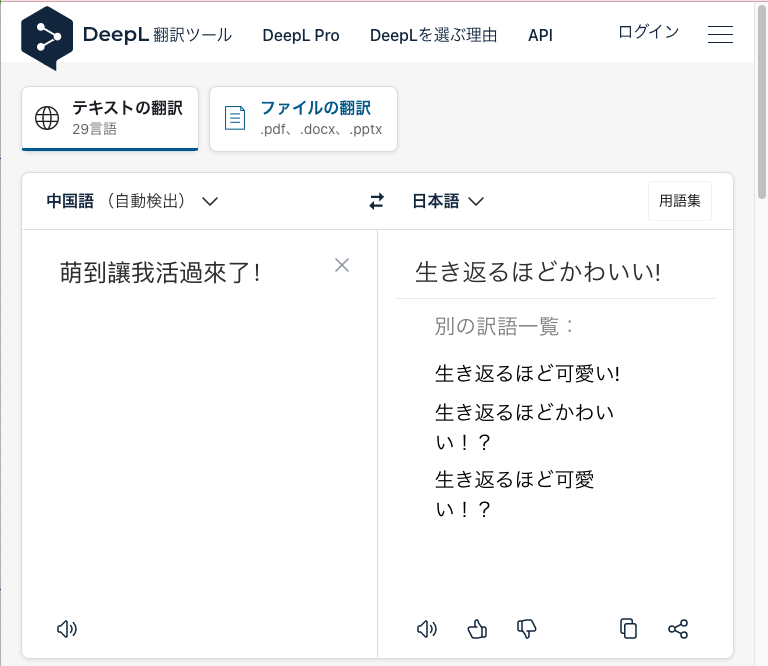Click the DeepL hexagon logo
This screenshot has width=768, height=666.
(x=47, y=38)
